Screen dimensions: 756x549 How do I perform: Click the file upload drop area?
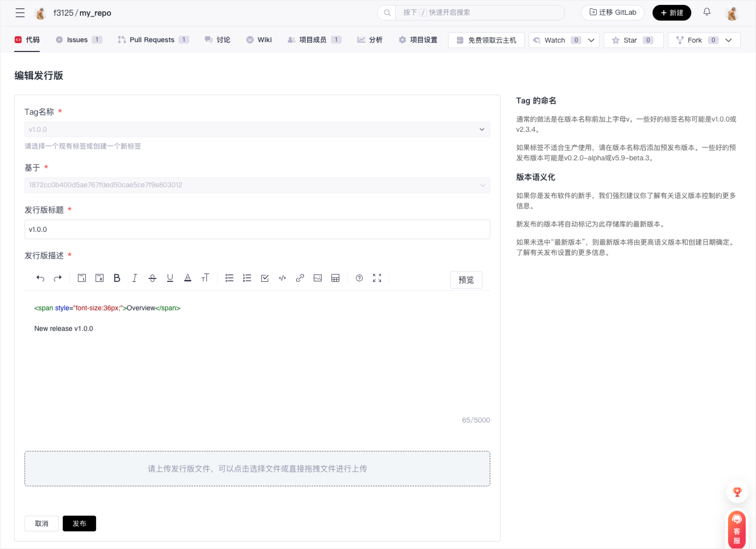coord(257,469)
